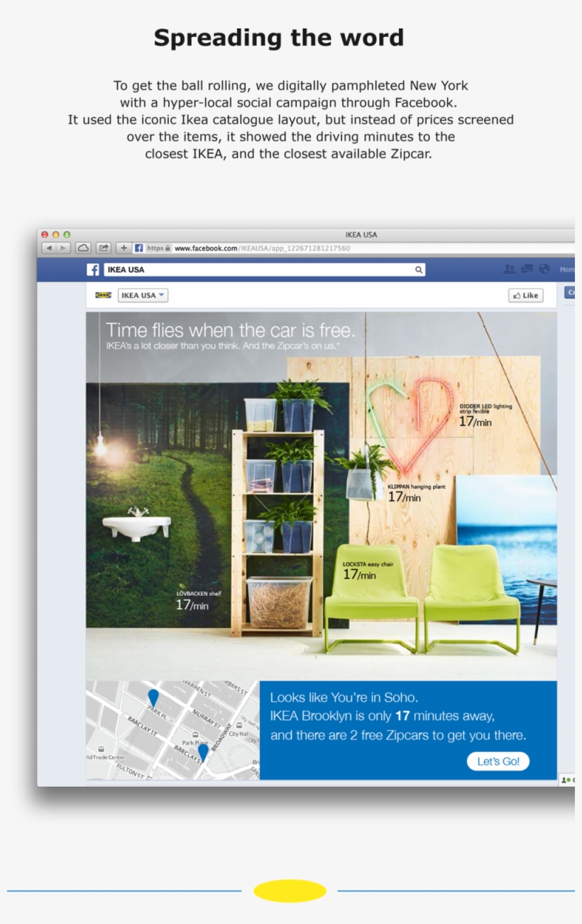
Task: Open Facebook notifications globe icon
Action: coord(544,269)
